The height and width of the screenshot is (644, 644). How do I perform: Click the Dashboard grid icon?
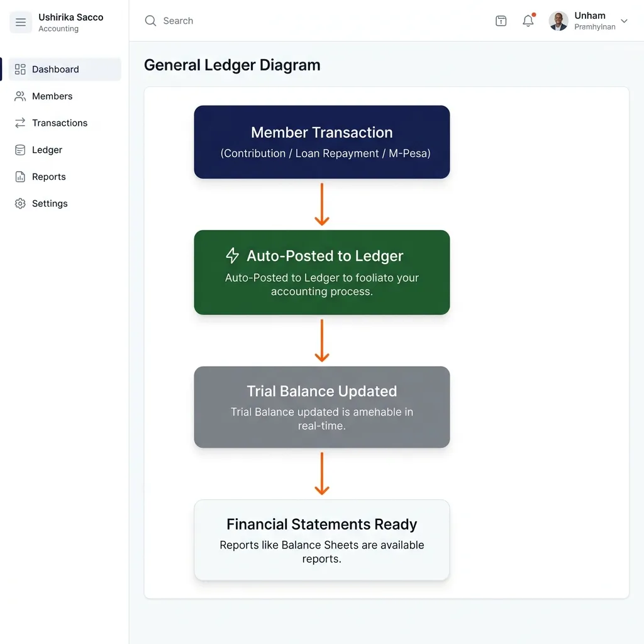coord(20,69)
